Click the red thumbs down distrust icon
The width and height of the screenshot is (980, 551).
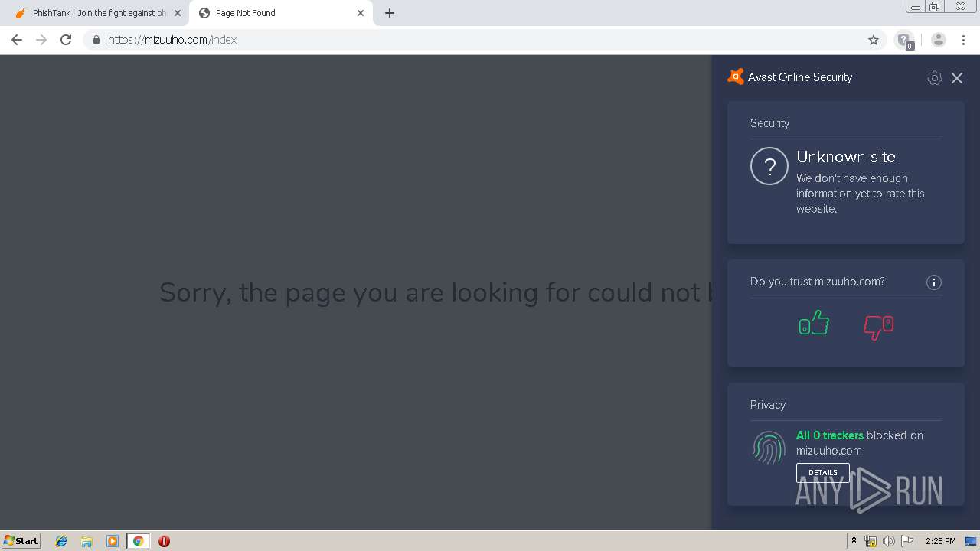point(878,328)
